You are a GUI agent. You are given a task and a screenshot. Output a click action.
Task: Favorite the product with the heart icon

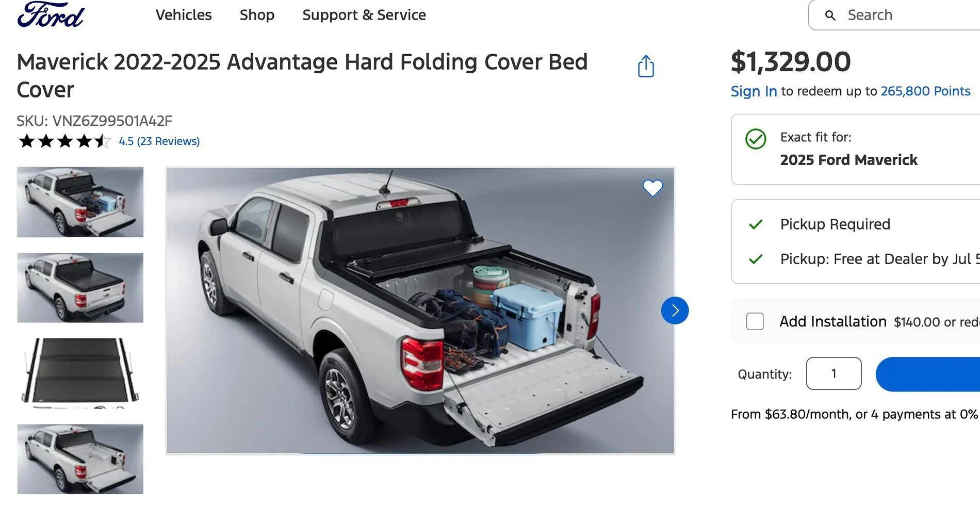[652, 188]
